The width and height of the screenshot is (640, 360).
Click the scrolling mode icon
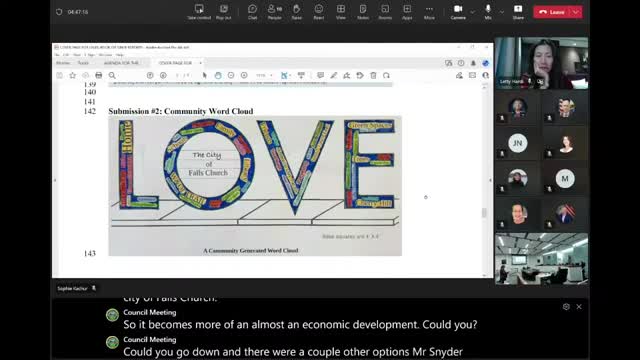301,76
